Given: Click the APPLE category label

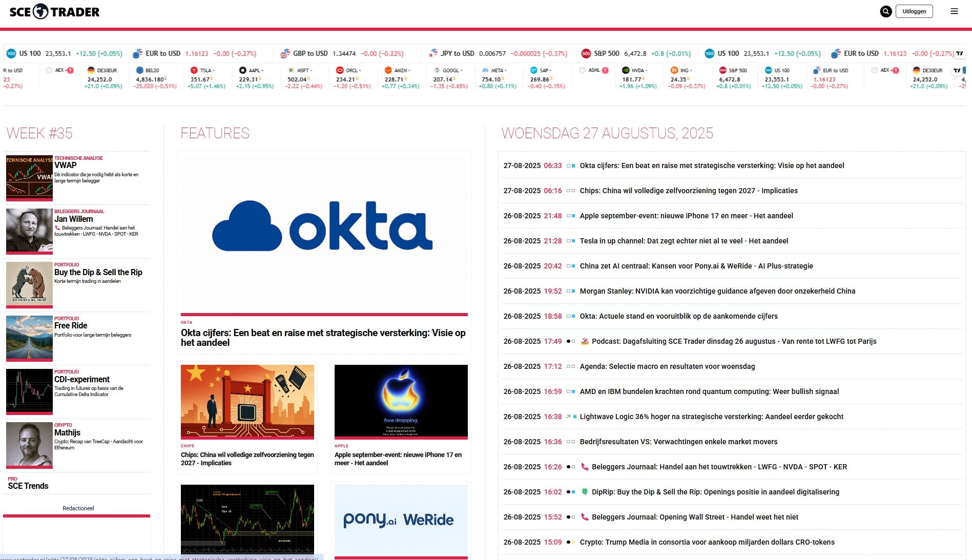Looking at the screenshot, I should point(341,446).
